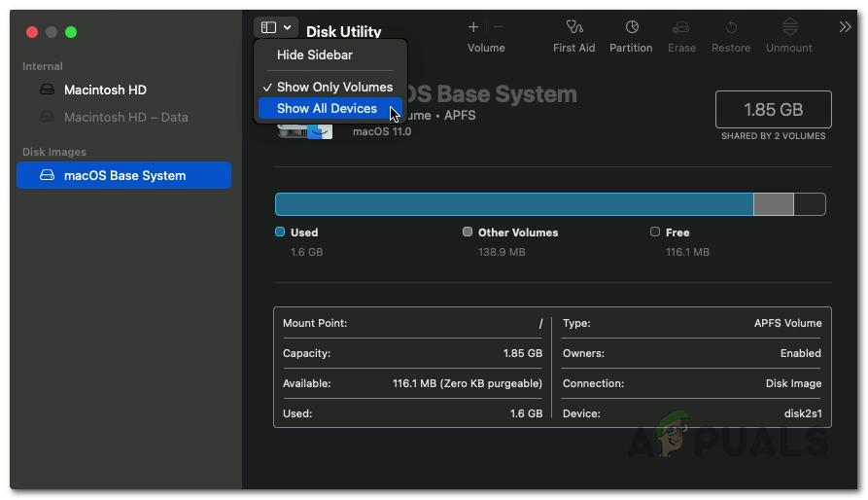Click the Restore arrow icon
The width and height of the screenshot is (868, 500).
point(730,27)
